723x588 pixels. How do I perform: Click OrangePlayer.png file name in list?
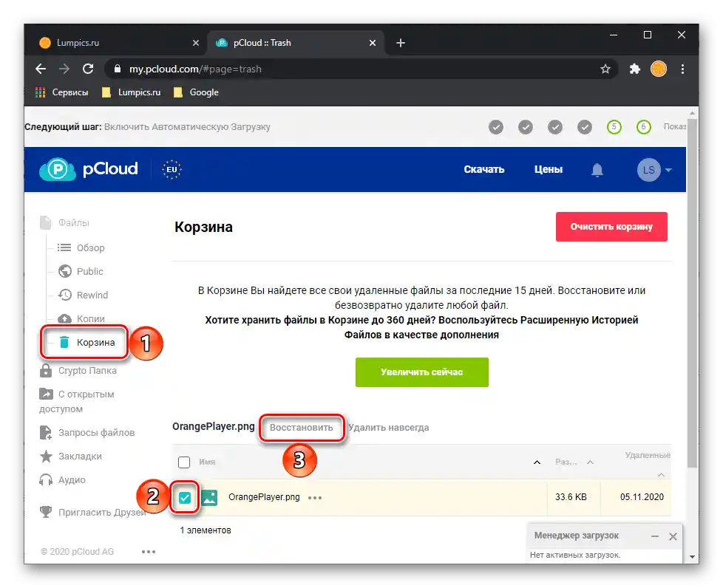(264, 497)
